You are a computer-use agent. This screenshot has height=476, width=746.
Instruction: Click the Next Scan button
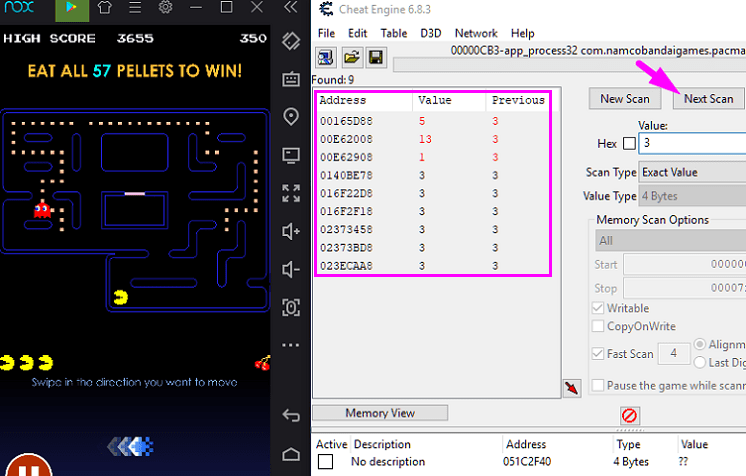point(708,99)
